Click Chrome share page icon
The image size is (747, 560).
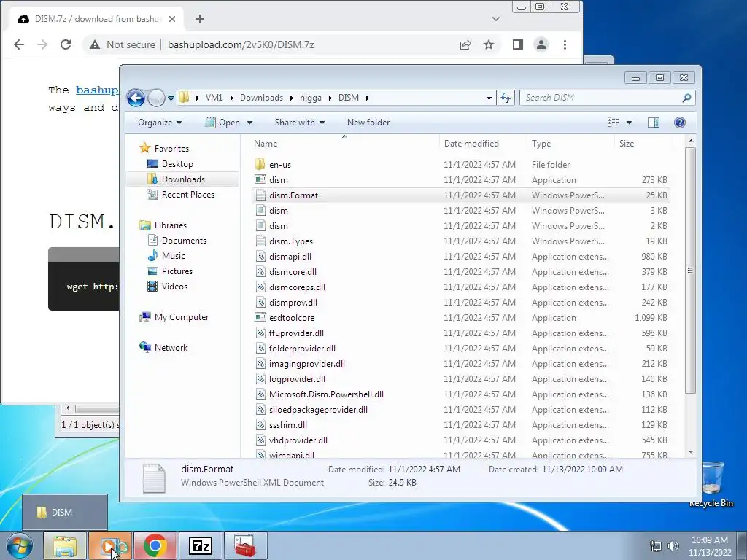(465, 44)
